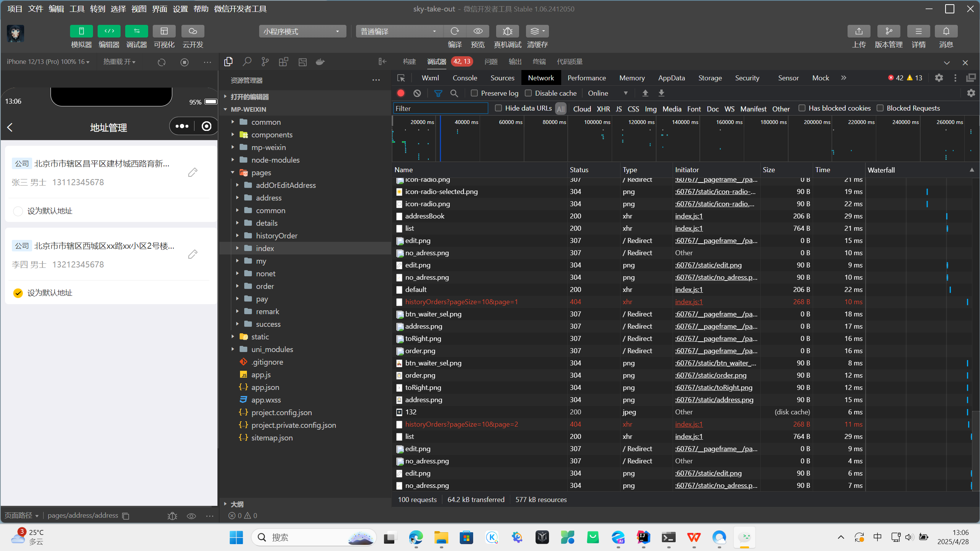This screenshot has width=980, height=551.
Task: Expand the static folder
Action: pyautogui.click(x=260, y=337)
